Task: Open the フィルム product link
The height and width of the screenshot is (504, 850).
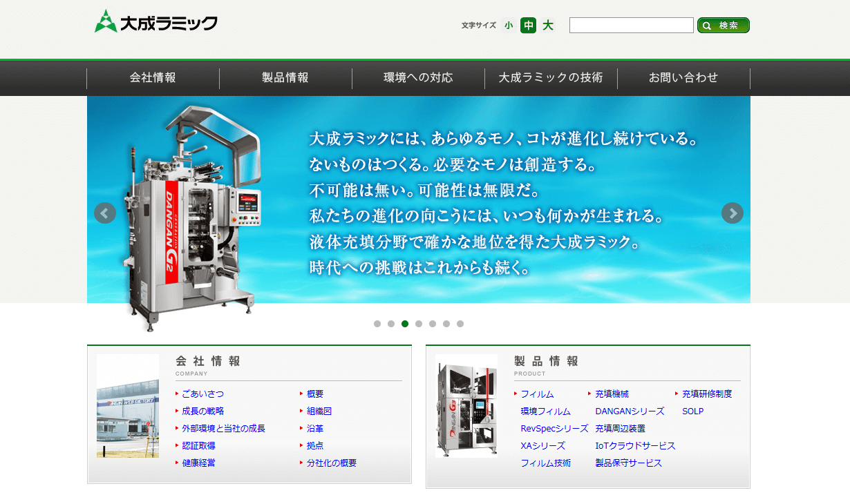Action: coord(538,394)
